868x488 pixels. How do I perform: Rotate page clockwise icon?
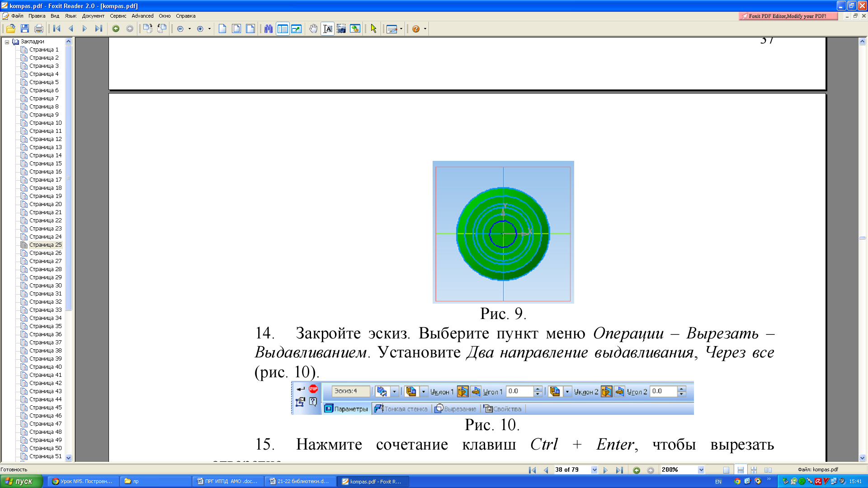point(148,29)
